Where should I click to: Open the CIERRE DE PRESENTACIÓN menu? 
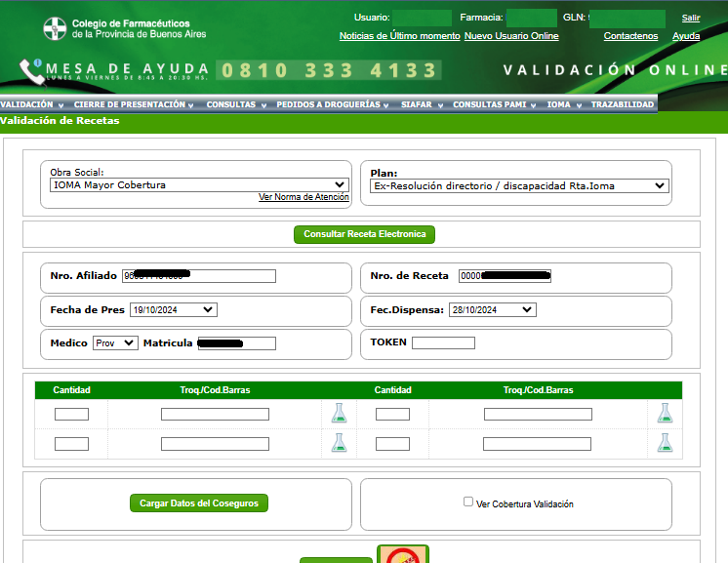pos(134,105)
